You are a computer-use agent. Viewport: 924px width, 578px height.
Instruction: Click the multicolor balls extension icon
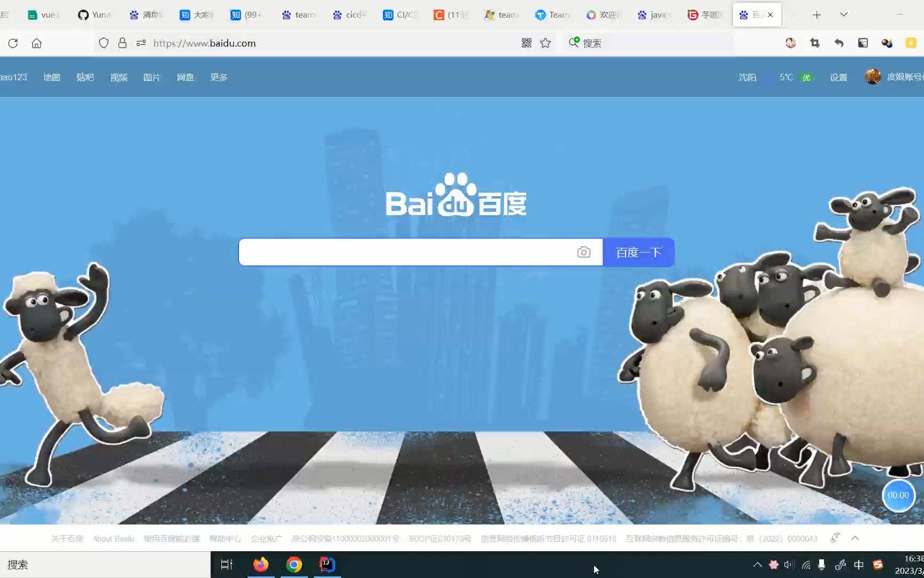pos(887,43)
